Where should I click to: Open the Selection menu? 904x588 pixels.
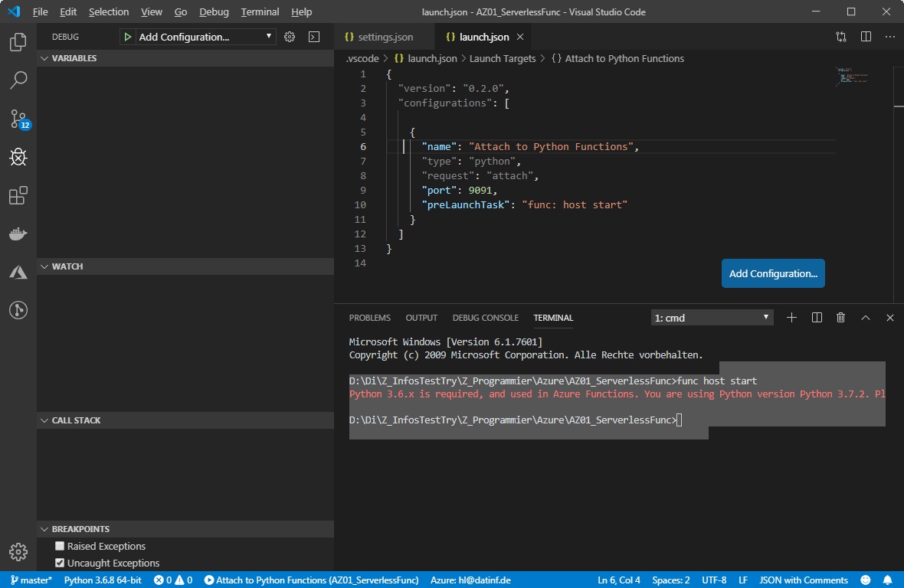click(x=108, y=11)
